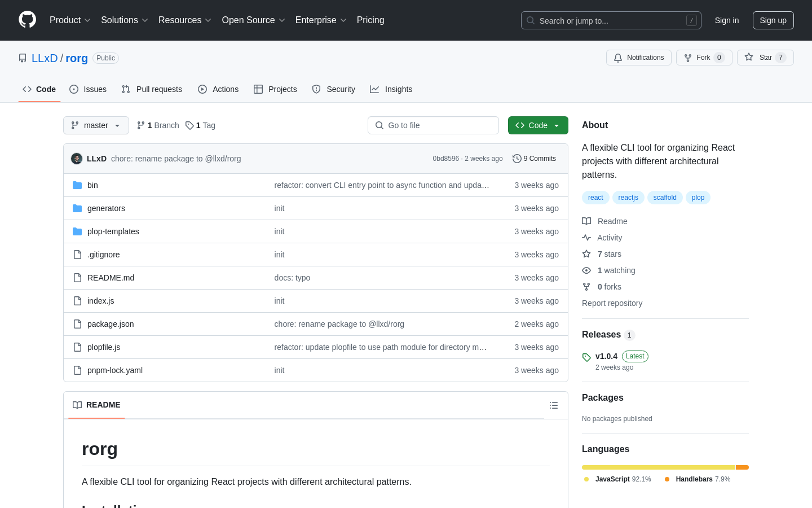Click the pnpm-lock.yaml file icon

77,370
